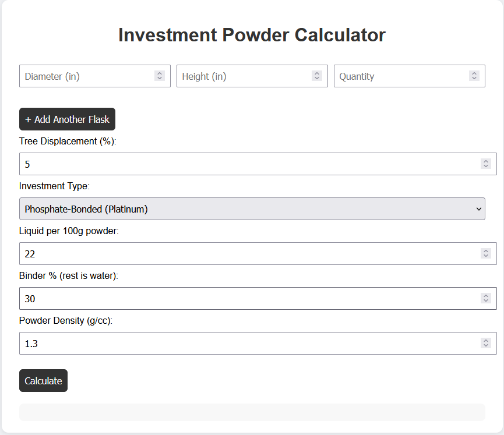Viewport: 504px width, 435px height.
Task: Click the Add Another Flask button
Action: coord(67,119)
